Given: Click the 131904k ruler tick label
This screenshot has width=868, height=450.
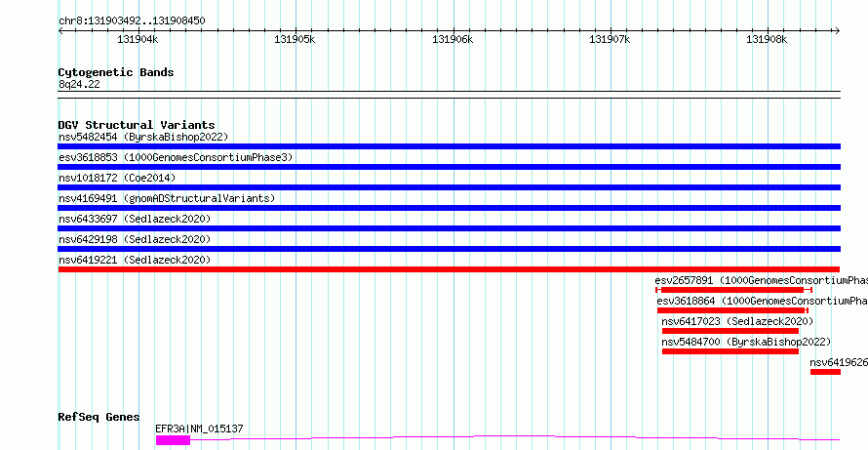Looking at the screenshot, I should click(x=138, y=39).
